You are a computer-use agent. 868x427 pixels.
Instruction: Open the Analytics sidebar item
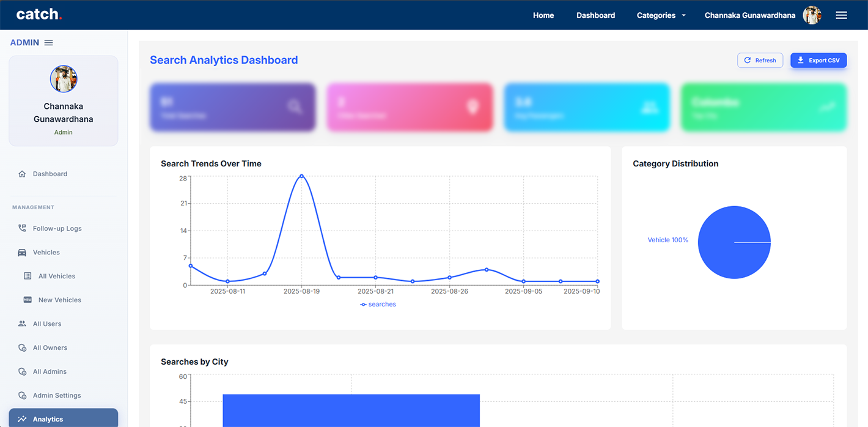[48, 419]
